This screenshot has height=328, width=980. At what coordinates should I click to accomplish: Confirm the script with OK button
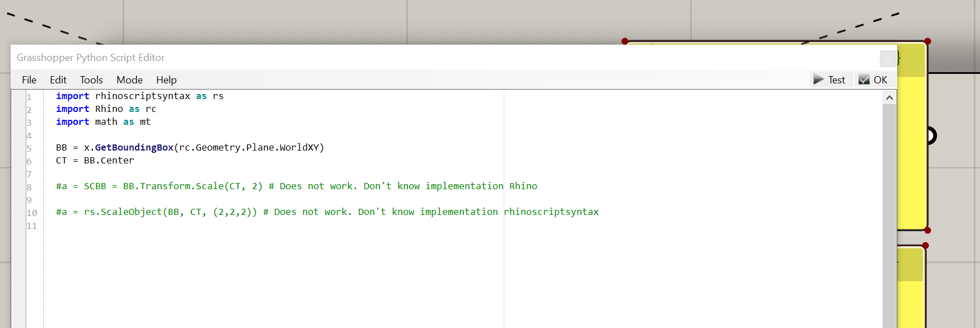874,80
